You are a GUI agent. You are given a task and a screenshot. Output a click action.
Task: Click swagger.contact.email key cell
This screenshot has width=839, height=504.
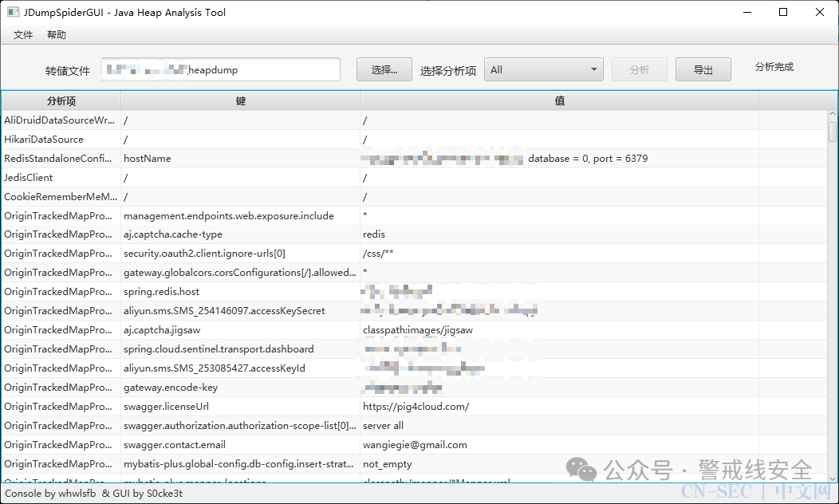tap(241, 445)
